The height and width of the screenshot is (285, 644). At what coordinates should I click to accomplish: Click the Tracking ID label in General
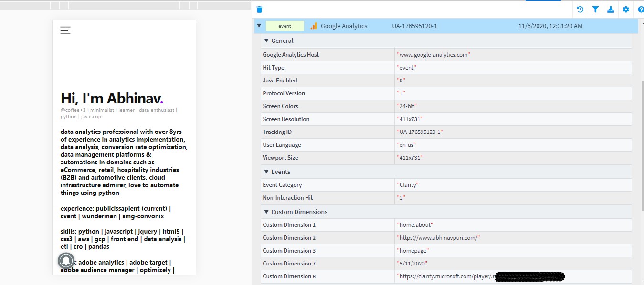(277, 132)
